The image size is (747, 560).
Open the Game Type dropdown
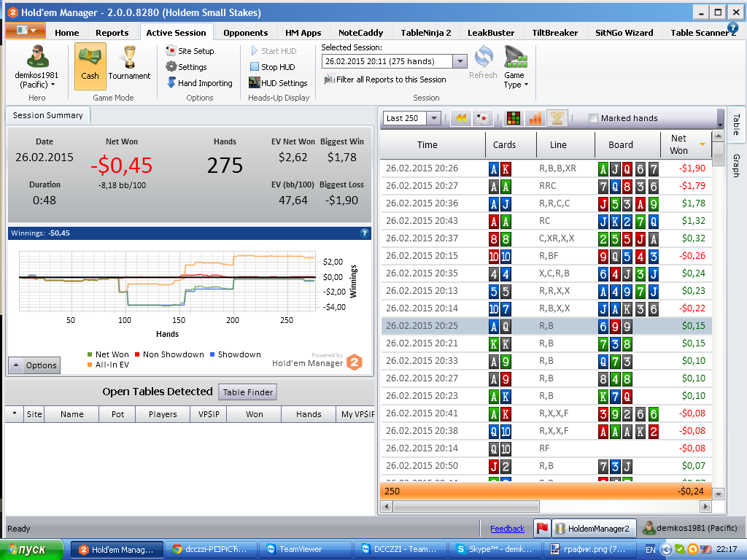click(x=516, y=67)
